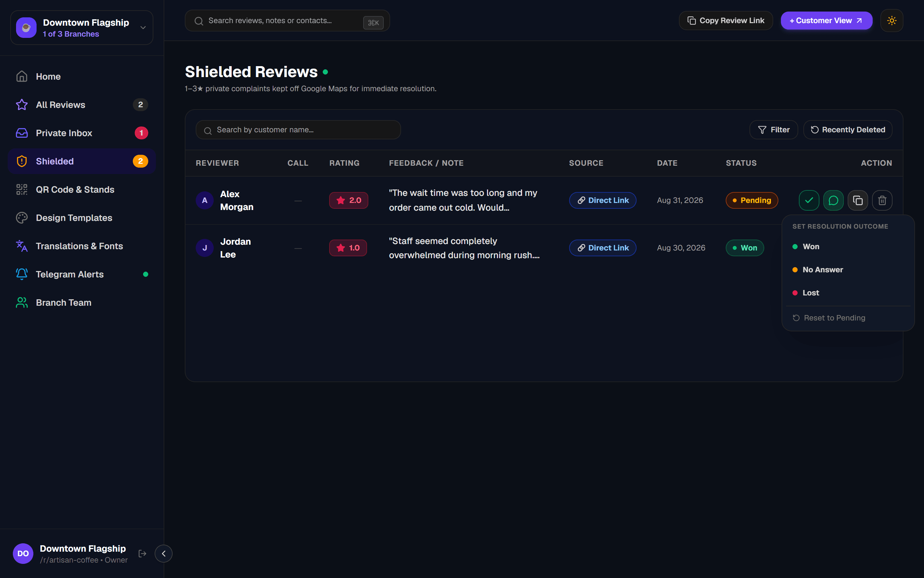
Task: Open Jordan Lee's staff overwhelmed feedback
Action: pyautogui.click(x=464, y=248)
